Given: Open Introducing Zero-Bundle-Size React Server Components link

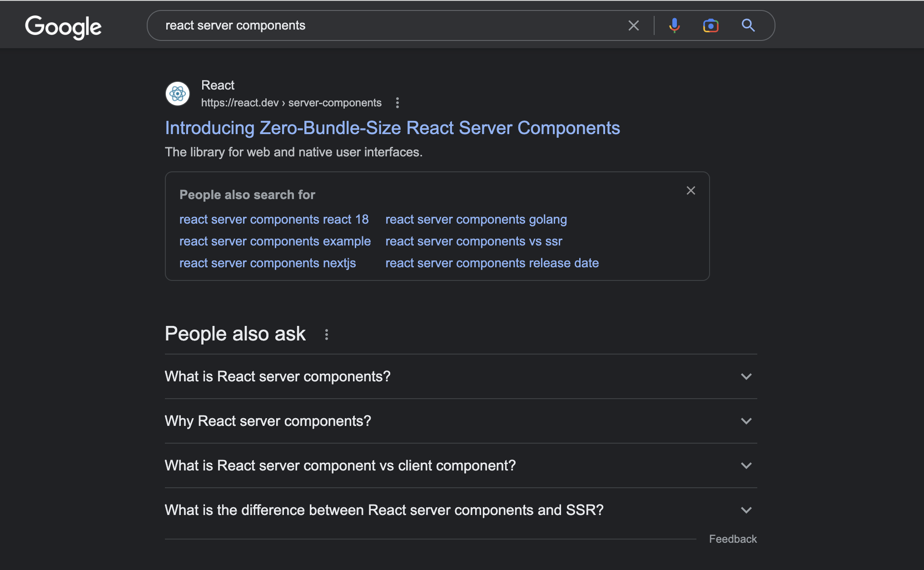Looking at the screenshot, I should click(392, 128).
